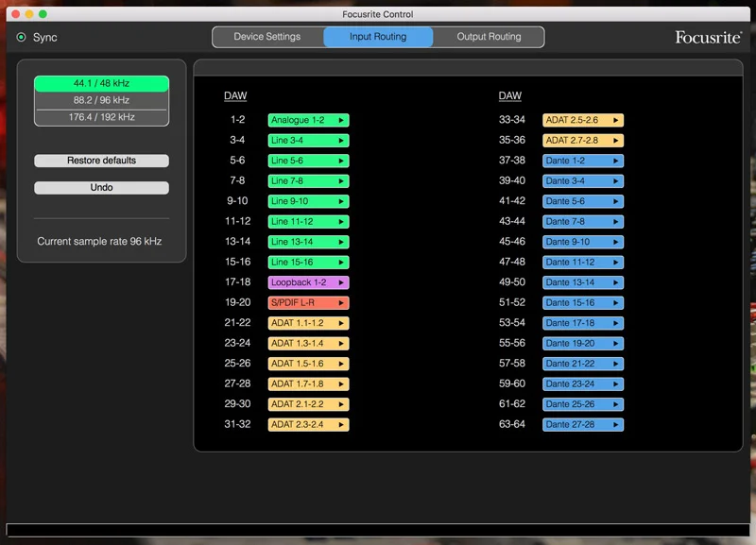Screen dimensions: 756x545
Task: Open the Line 11-12 source dropdown
Action: pyautogui.click(x=309, y=222)
